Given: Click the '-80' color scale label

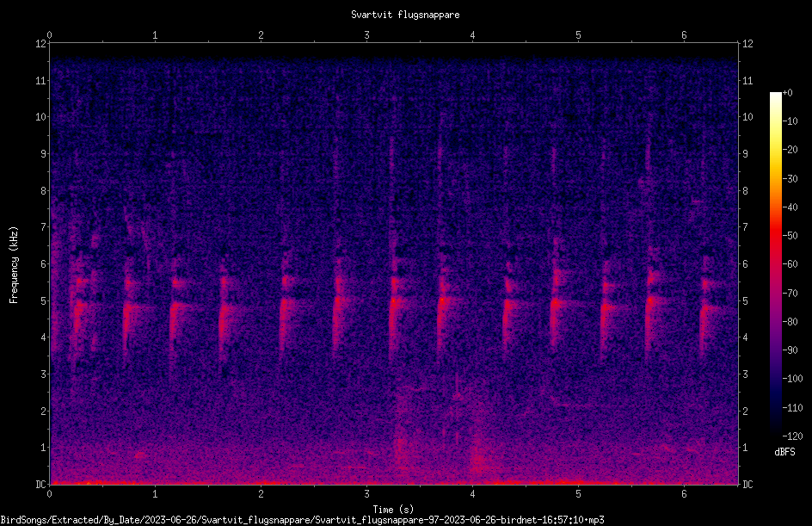Looking at the screenshot, I should click(790, 322).
